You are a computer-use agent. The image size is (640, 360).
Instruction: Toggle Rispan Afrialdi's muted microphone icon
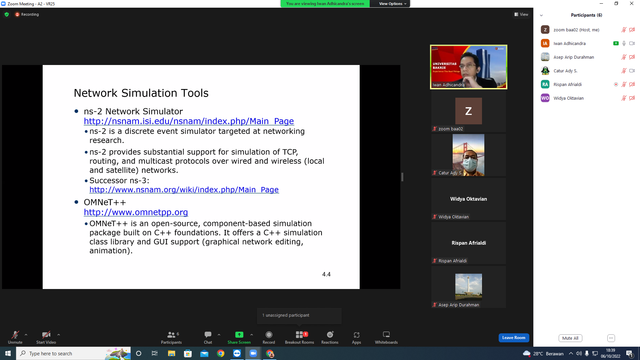click(x=624, y=84)
